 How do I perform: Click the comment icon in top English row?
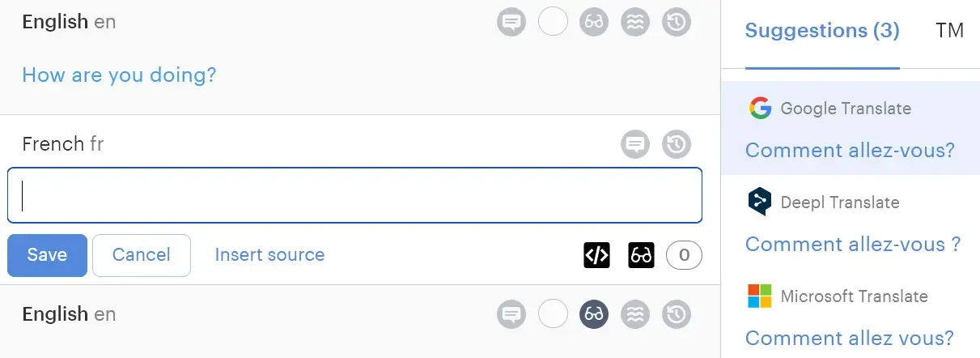(511, 22)
